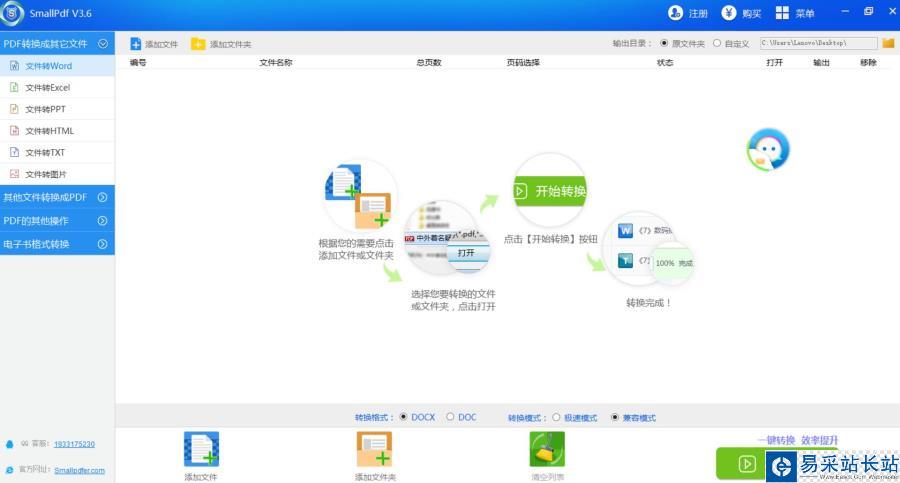The height and width of the screenshot is (483, 900).
Task: Select 原文件夹 output directory radio
Action: (x=664, y=43)
